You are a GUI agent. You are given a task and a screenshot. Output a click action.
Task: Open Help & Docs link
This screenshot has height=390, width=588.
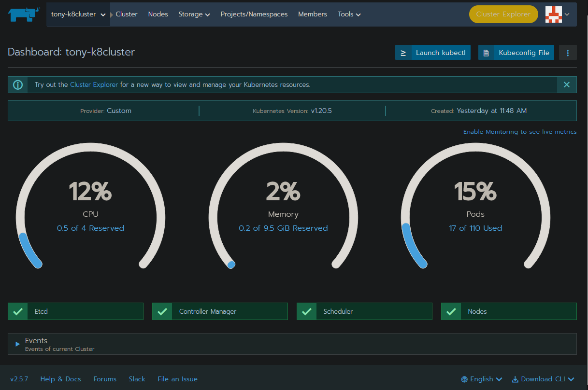tap(60, 379)
